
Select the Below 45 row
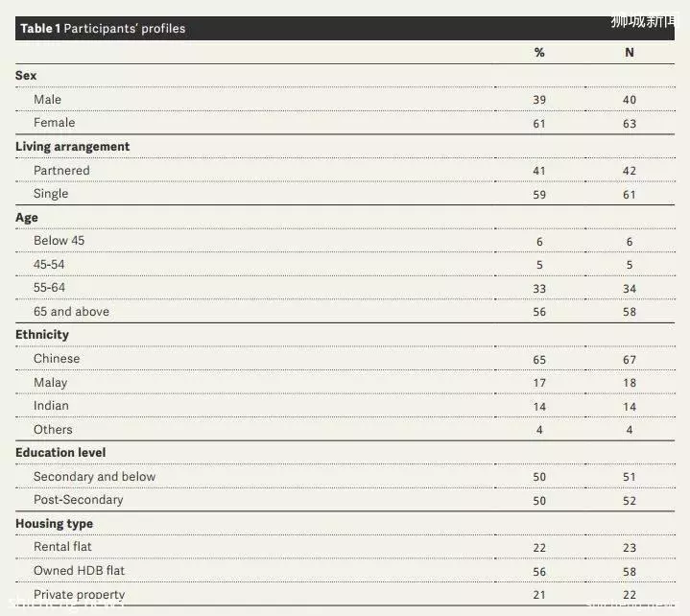coord(345,241)
